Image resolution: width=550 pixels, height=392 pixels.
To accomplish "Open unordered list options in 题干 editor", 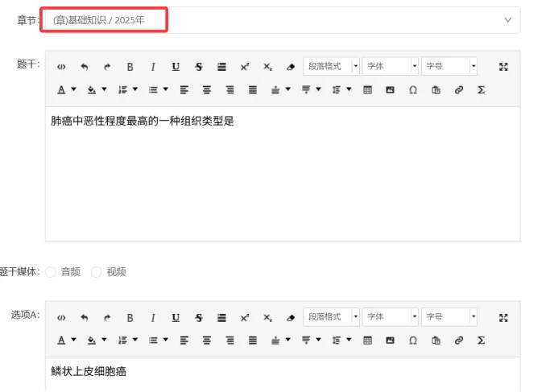I will (166, 89).
